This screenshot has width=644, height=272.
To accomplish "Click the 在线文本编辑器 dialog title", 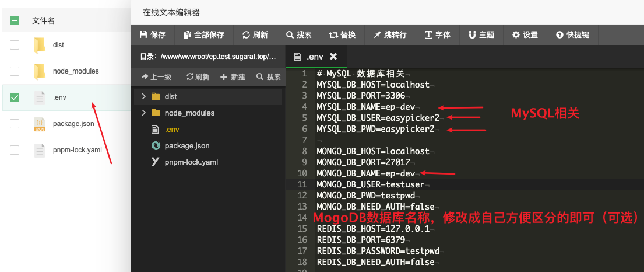I will pyautogui.click(x=171, y=12).
